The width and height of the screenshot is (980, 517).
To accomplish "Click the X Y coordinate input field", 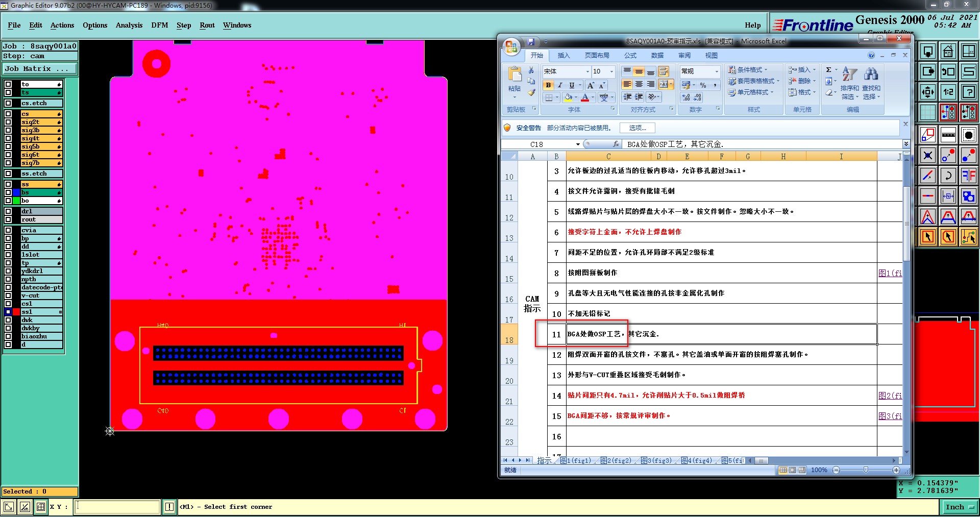I will pos(117,507).
